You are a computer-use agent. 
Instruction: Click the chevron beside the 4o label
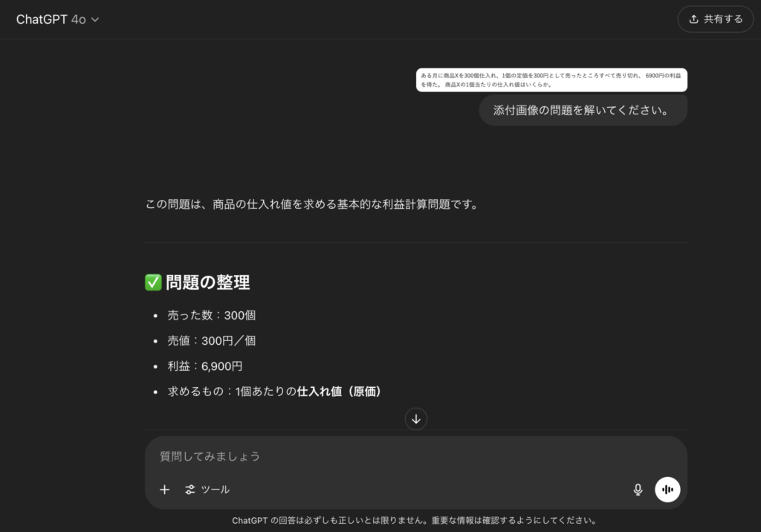coord(95,20)
